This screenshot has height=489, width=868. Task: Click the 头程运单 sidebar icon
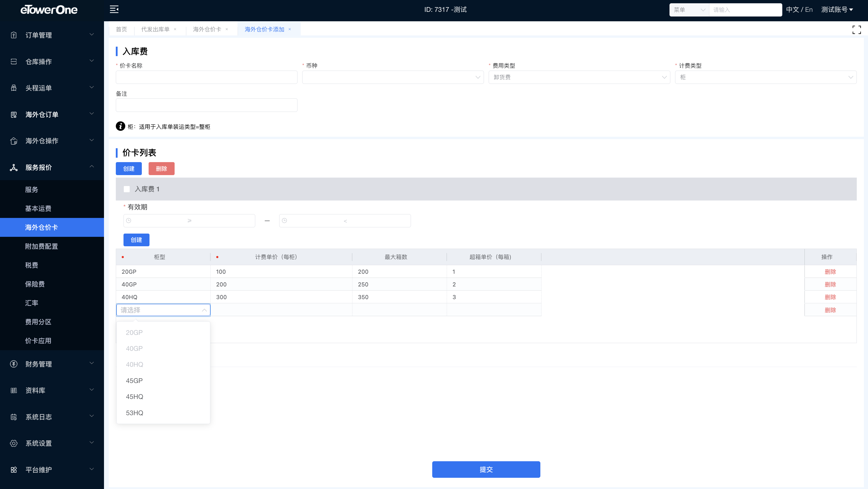pyautogui.click(x=14, y=88)
